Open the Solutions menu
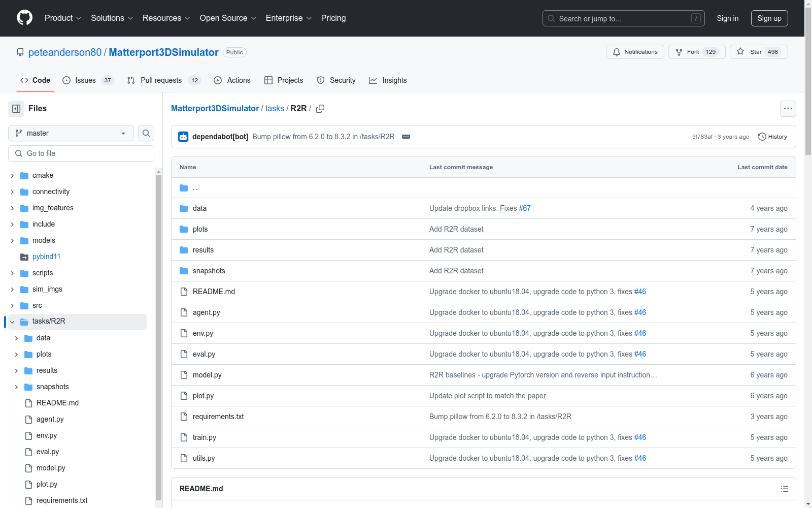Image resolution: width=812 pixels, height=508 pixels. [112, 18]
